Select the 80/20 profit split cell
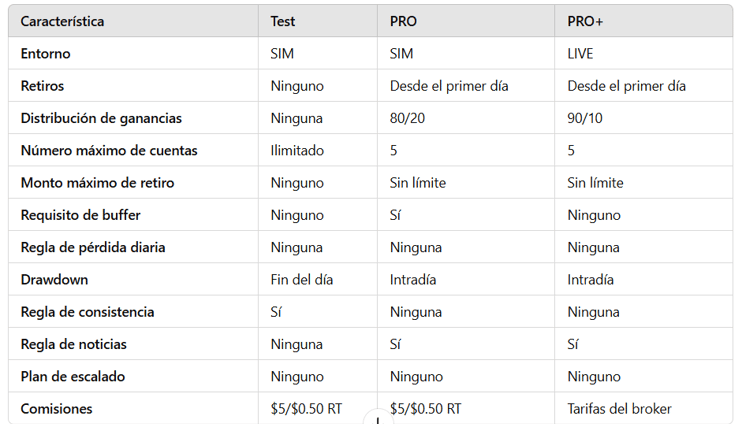This screenshot has height=424, width=742. [x=407, y=118]
